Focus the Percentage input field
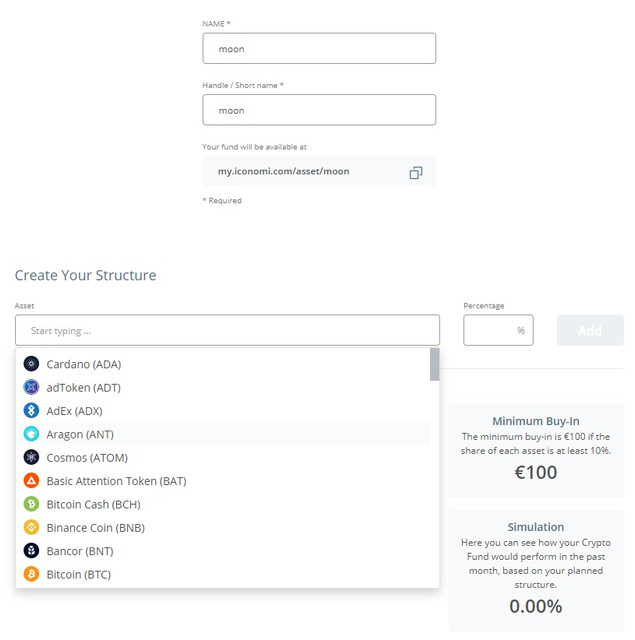635x640 pixels. point(498,330)
